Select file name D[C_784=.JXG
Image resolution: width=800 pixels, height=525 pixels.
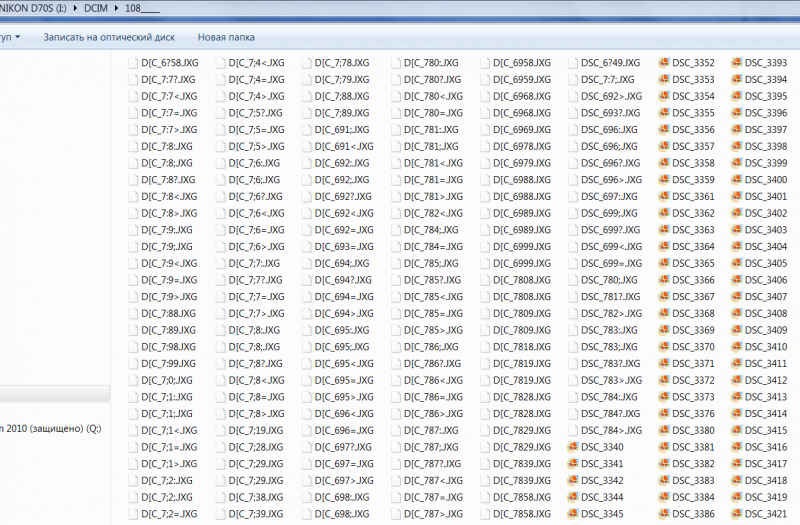click(x=434, y=247)
